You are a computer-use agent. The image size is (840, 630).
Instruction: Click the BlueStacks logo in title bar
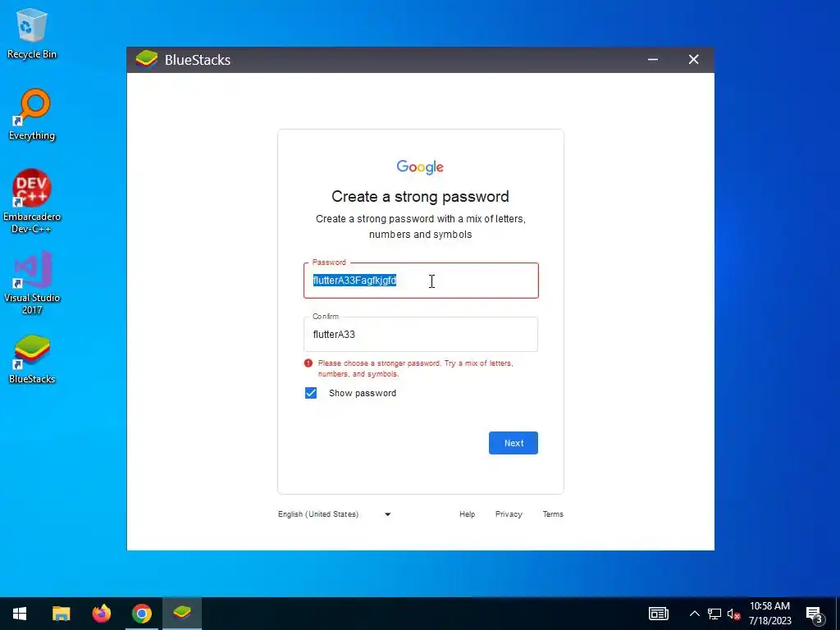point(146,59)
